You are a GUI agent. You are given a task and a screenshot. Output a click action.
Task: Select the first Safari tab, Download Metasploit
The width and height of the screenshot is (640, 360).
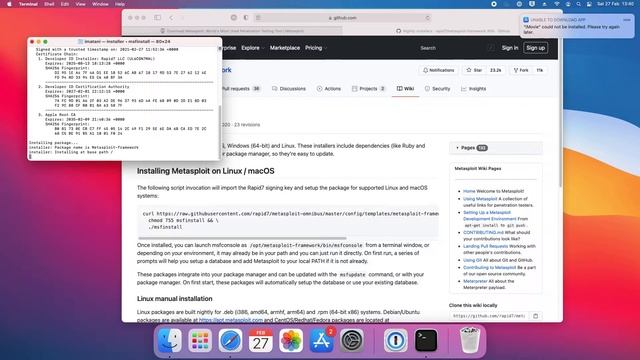pyautogui.click(x=232, y=31)
